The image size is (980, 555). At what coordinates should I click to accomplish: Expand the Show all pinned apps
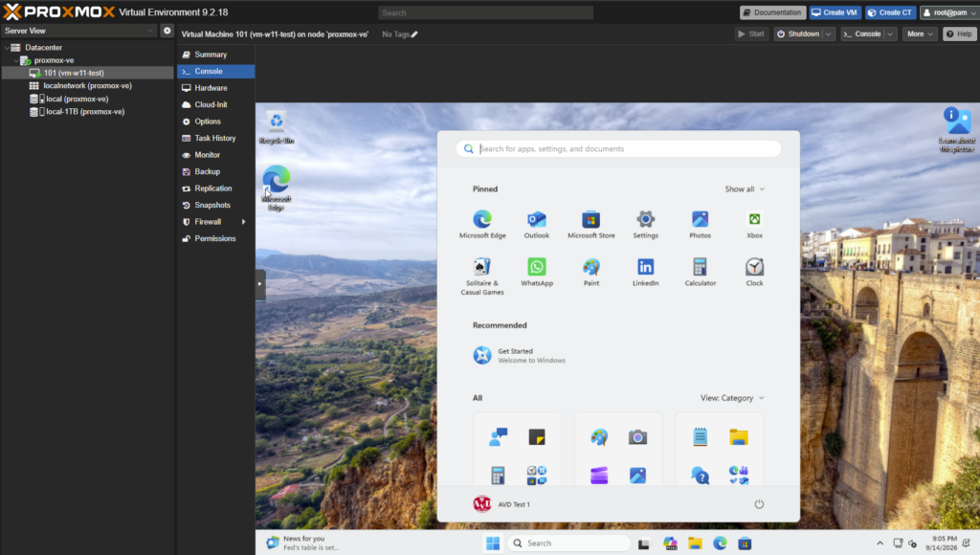point(745,189)
